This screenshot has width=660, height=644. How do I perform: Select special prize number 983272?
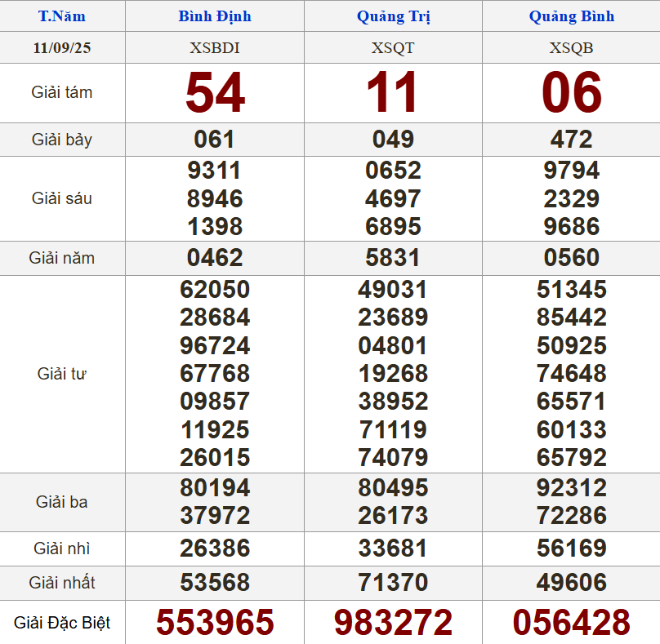393,623
